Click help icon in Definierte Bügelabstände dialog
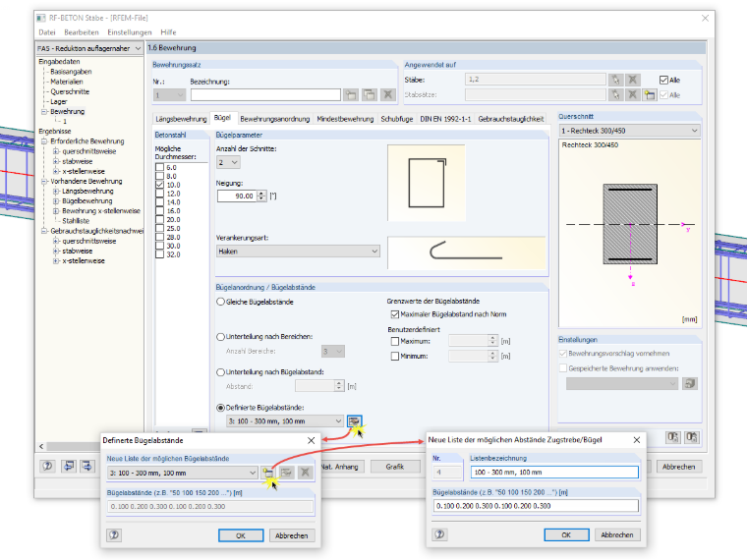The image size is (747, 560). [x=114, y=534]
